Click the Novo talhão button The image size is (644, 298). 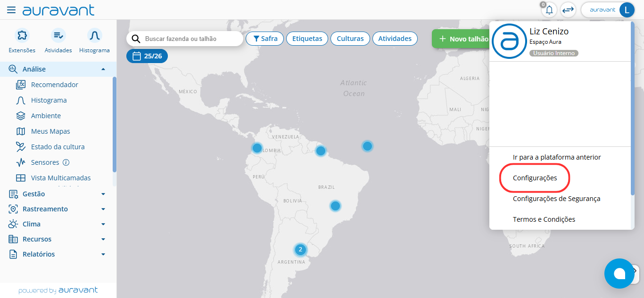pyautogui.click(x=463, y=39)
